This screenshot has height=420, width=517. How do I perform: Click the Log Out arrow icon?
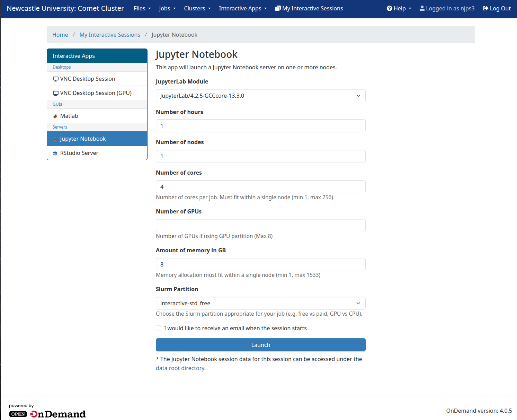485,8
